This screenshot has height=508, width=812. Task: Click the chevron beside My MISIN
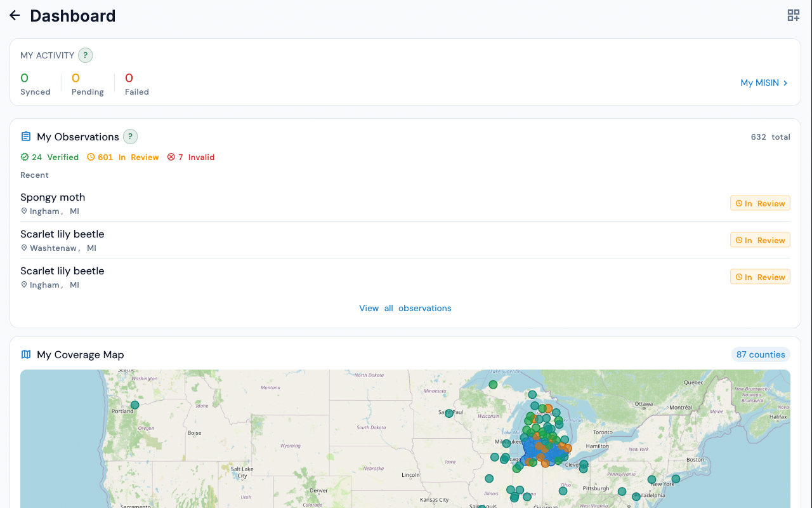pos(785,83)
